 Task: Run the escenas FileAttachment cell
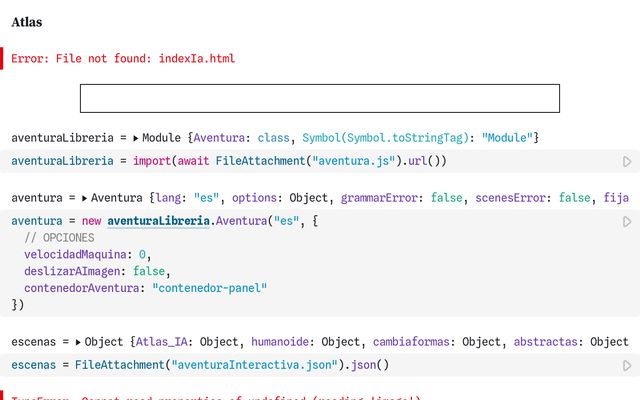coord(627,365)
